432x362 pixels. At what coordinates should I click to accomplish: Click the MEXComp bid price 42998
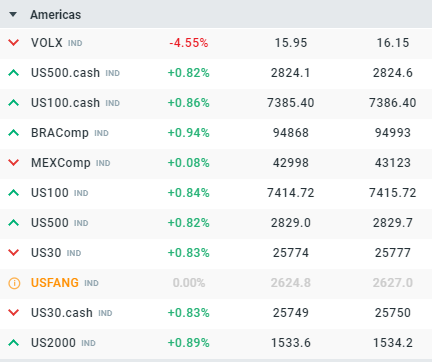coord(291,163)
